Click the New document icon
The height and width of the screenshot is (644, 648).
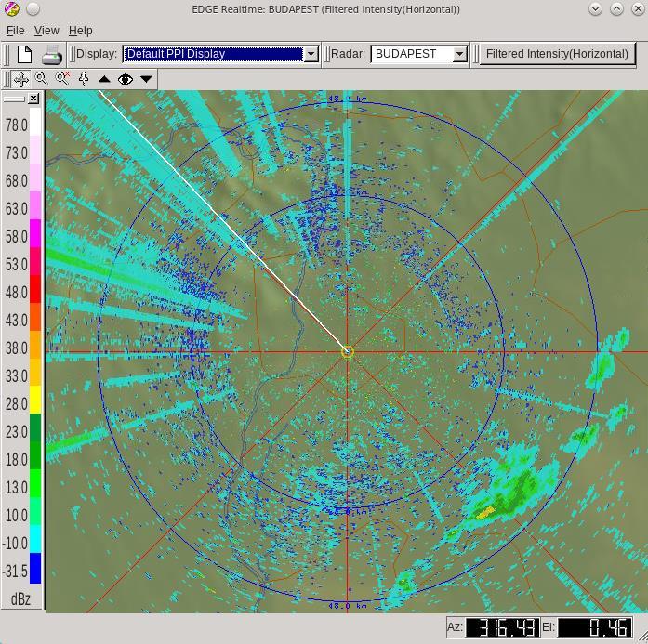[24, 54]
